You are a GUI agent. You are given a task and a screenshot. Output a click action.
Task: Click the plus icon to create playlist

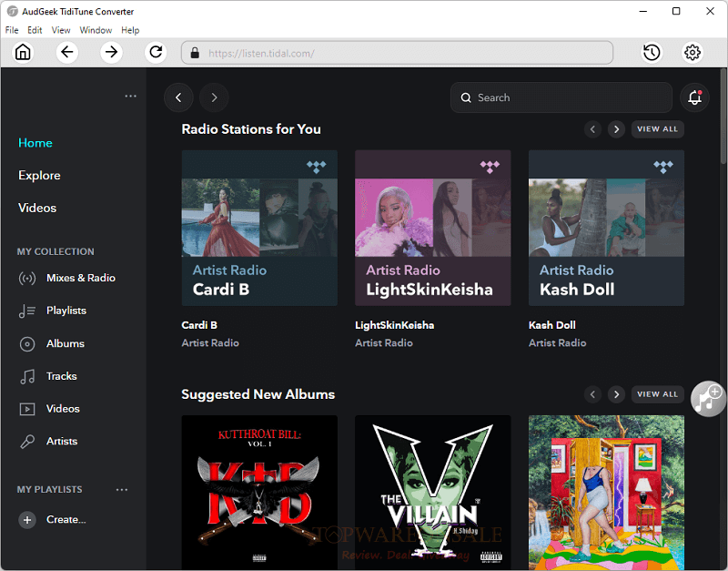[27, 520]
